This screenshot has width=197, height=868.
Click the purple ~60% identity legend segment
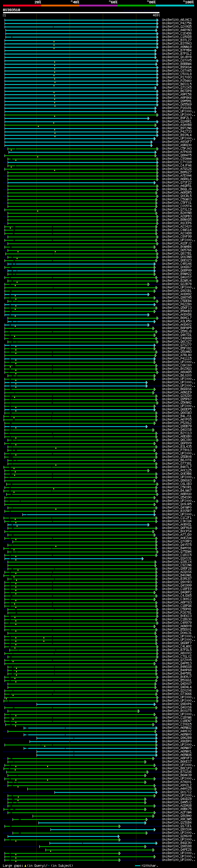[99, 6]
